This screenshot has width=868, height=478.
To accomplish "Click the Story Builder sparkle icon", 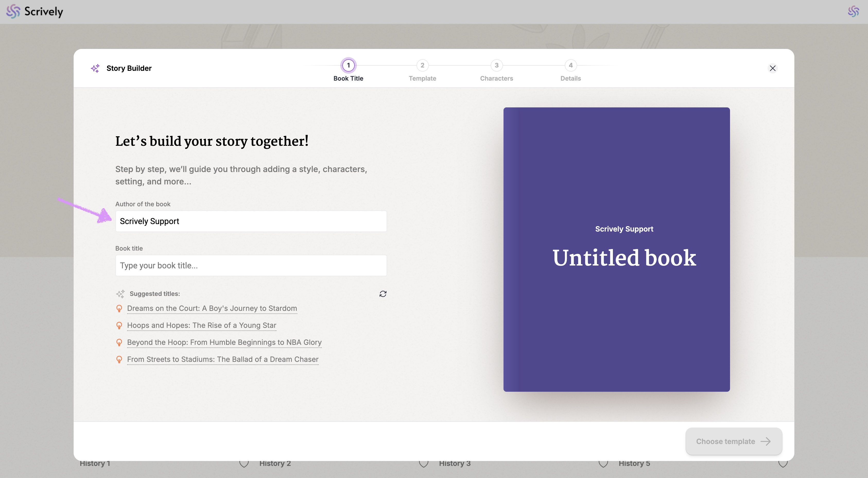I will click(95, 69).
